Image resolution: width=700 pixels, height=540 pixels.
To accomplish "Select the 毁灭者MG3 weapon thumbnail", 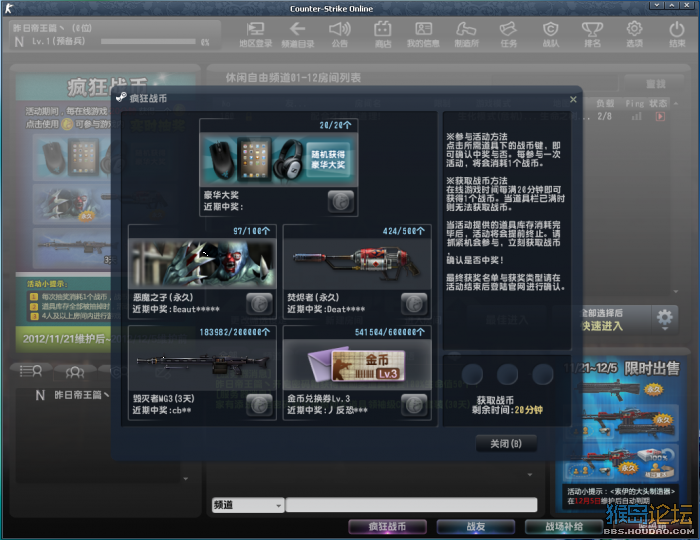I will pyautogui.click(x=202, y=365).
